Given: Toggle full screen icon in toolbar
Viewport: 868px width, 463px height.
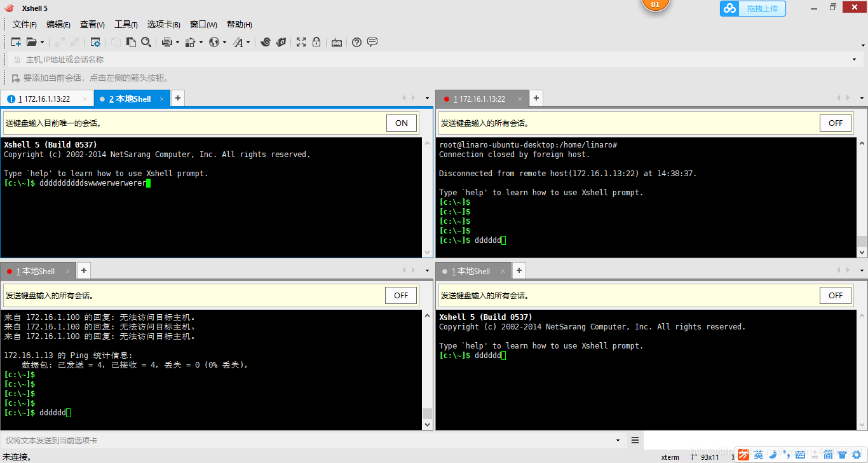Looking at the screenshot, I should pos(301,42).
